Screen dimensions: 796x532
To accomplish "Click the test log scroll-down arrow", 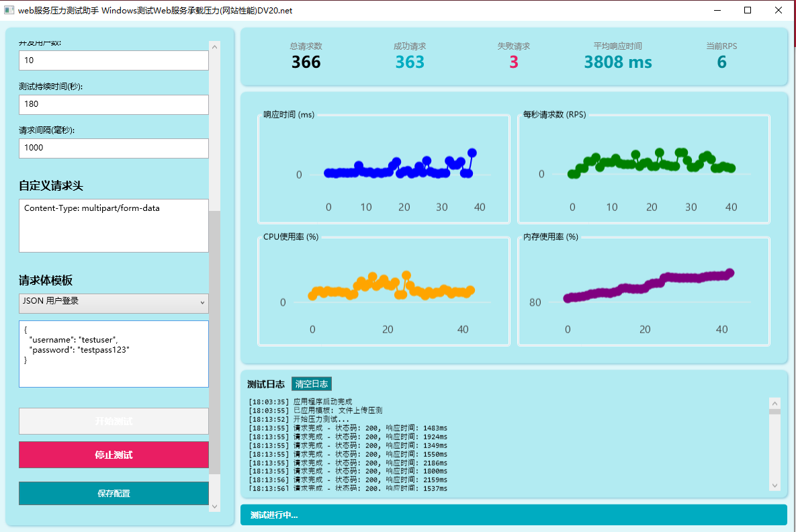I will [x=775, y=485].
